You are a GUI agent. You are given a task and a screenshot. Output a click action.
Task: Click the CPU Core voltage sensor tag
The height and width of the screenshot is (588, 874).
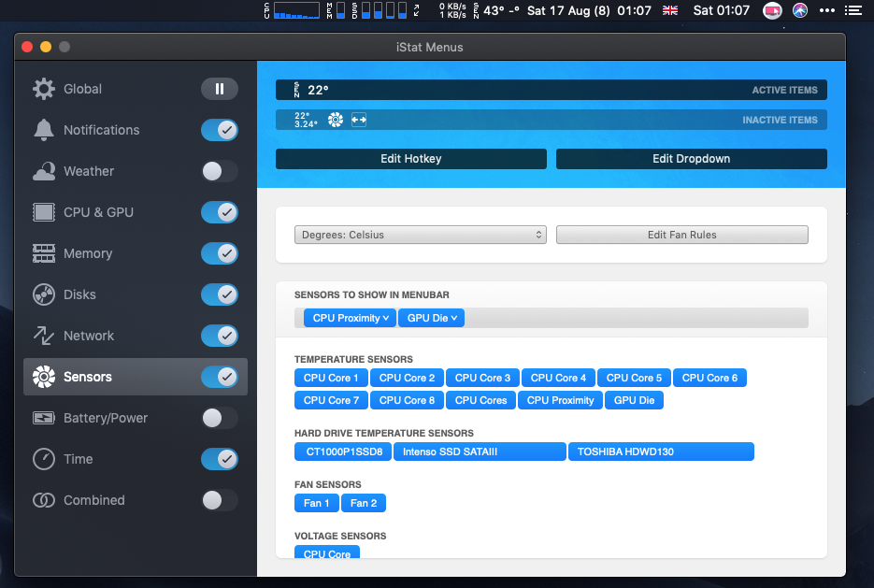[327, 552]
